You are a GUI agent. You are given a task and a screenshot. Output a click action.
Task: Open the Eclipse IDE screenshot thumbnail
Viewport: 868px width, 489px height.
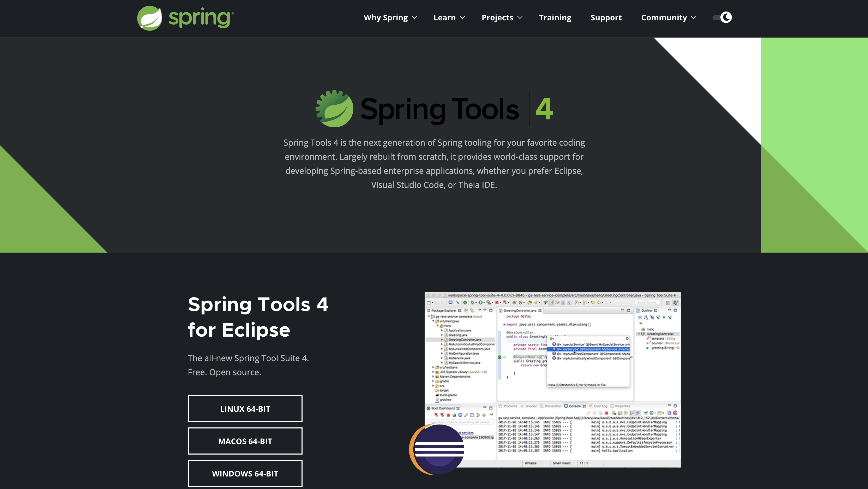pos(553,379)
